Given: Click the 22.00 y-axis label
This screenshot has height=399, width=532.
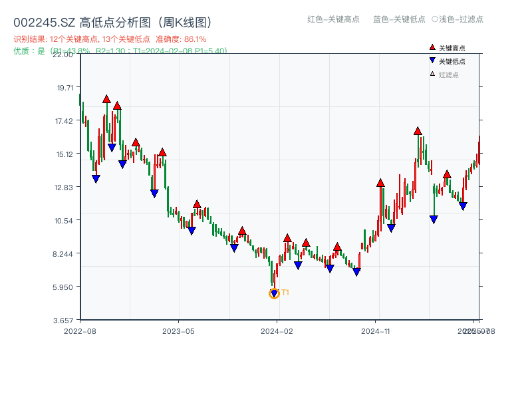Looking at the screenshot, I should 63,55.
